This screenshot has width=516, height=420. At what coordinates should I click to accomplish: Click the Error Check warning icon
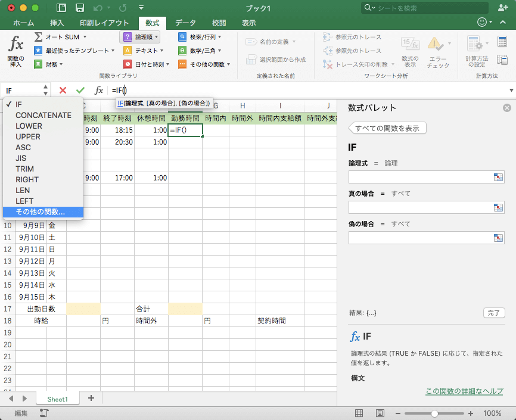435,43
